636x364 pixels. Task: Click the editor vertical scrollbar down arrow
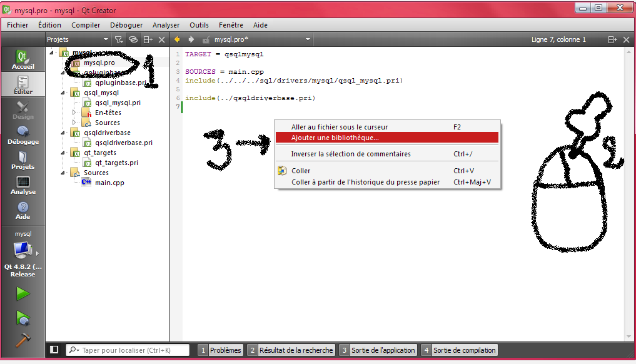point(628,336)
